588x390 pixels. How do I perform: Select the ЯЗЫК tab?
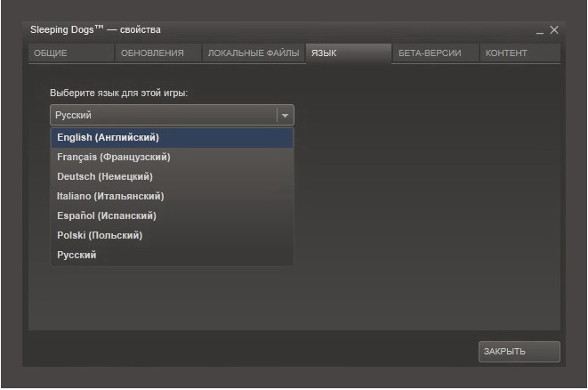tap(347, 53)
